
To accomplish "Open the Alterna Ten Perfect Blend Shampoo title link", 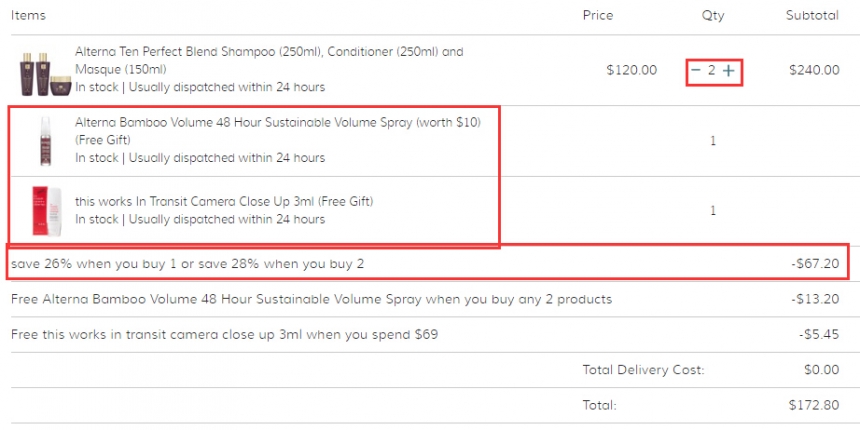I will coord(269,60).
